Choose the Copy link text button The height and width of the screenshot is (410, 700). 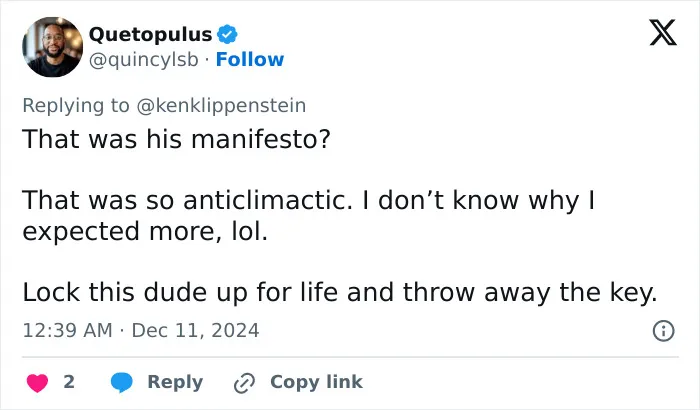point(316,382)
